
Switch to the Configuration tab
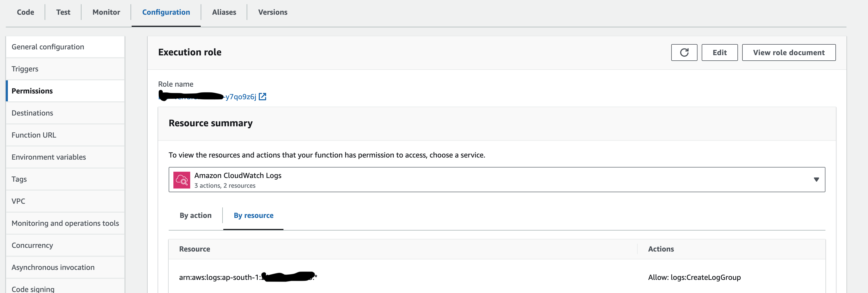point(166,12)
